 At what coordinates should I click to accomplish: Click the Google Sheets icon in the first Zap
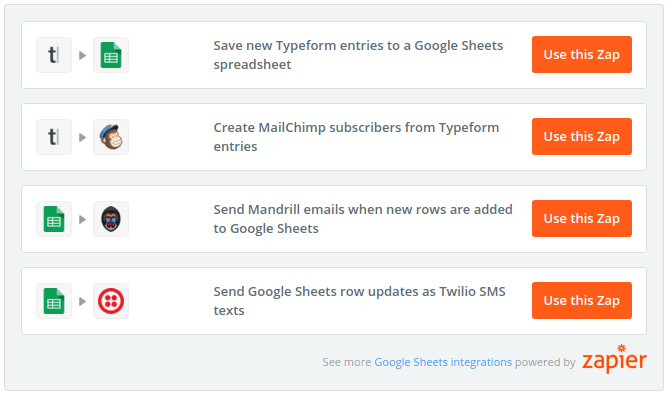point(111,55)
